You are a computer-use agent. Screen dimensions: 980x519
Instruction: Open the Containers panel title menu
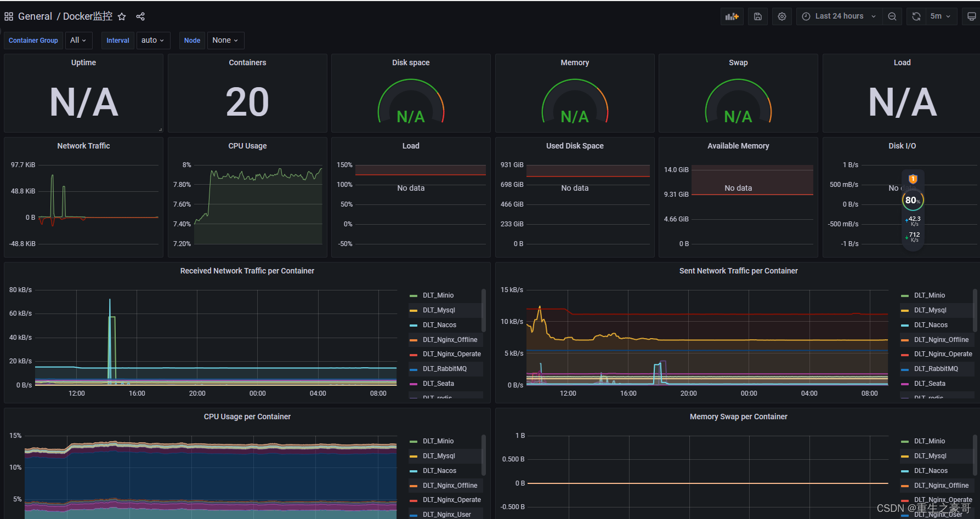click(247, 62)
